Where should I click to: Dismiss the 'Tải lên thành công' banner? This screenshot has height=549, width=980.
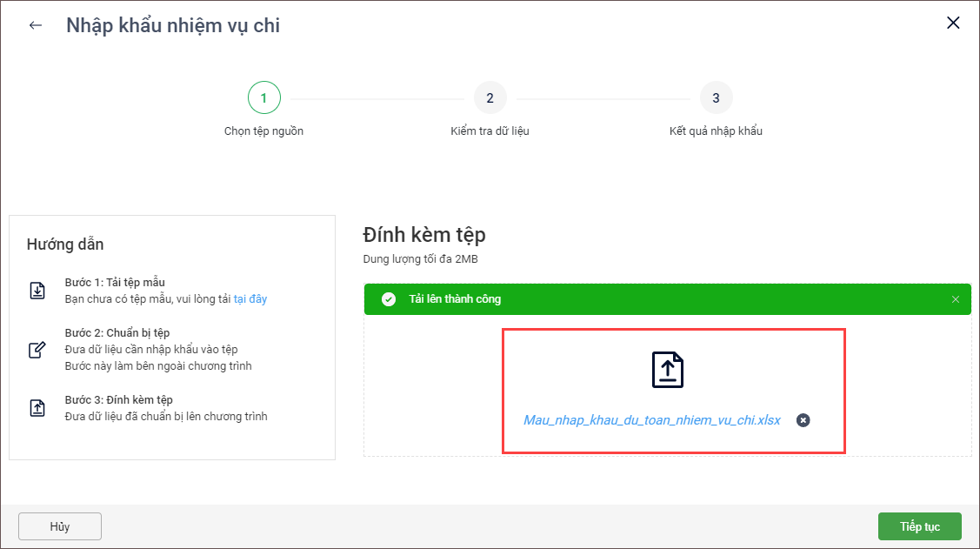tap(956, 299)
